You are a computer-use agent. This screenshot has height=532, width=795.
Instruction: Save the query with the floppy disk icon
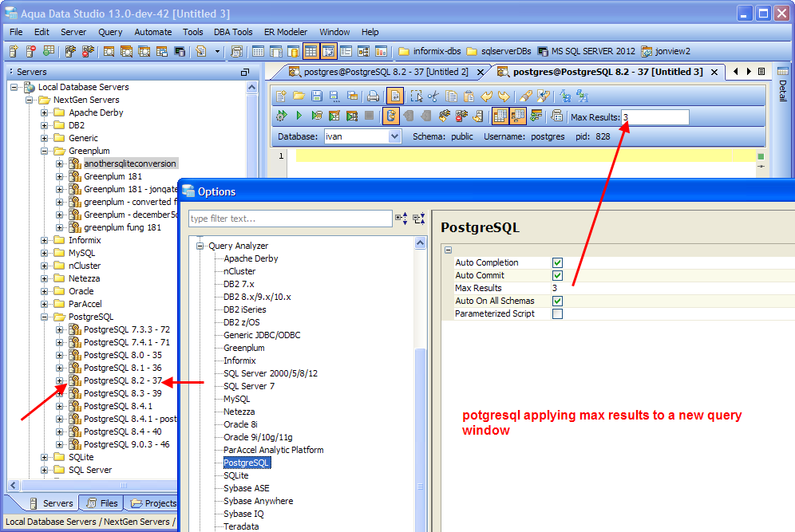tap(317, 97)
